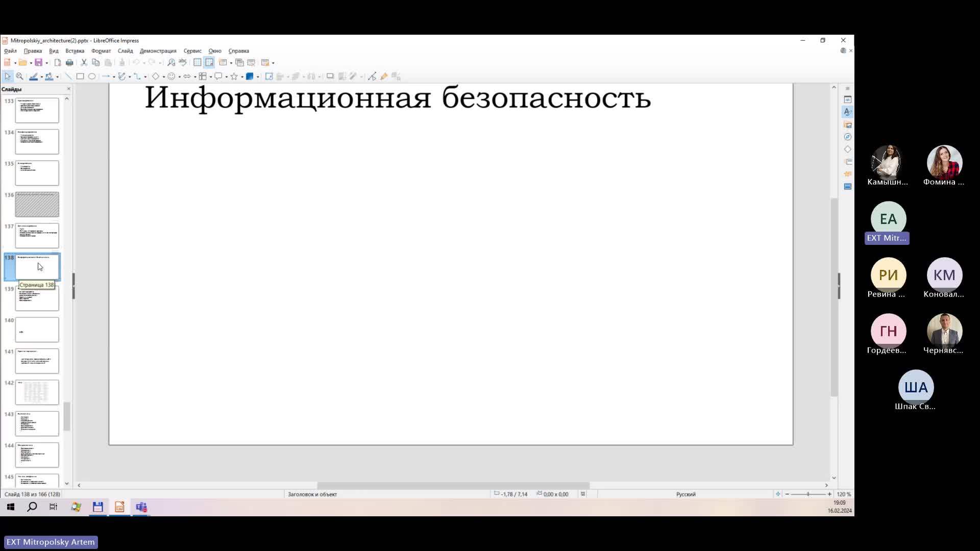Expand the Fill Color dropdown arrow
The image size is (980, 551).
(57, 77)
